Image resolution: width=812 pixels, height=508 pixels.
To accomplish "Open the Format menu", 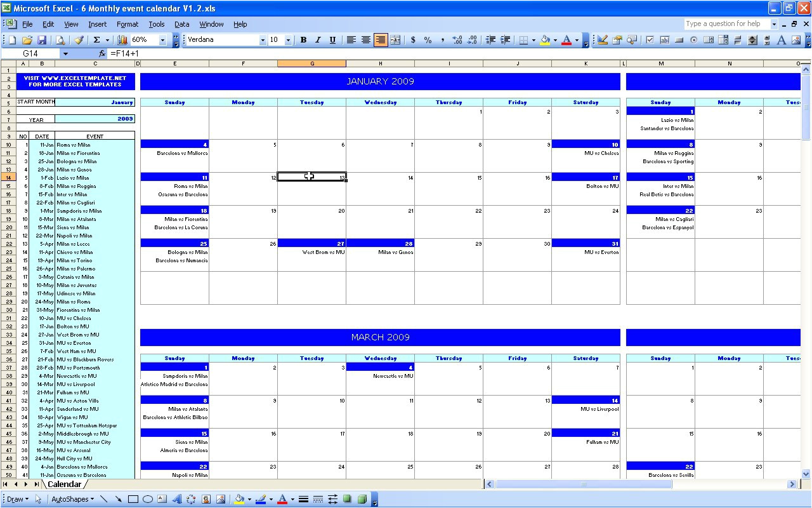I will pyautogui.click(x=127, y=24).
